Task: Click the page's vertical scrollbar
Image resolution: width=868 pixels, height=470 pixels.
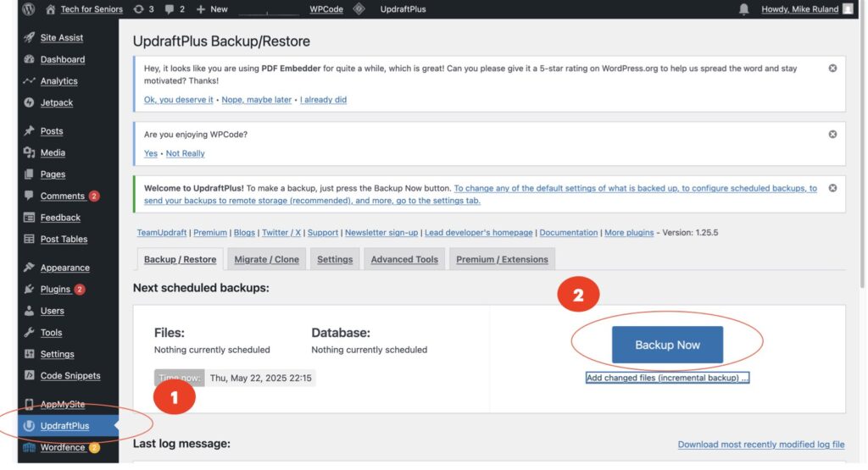Action: (x=863, y=169)
